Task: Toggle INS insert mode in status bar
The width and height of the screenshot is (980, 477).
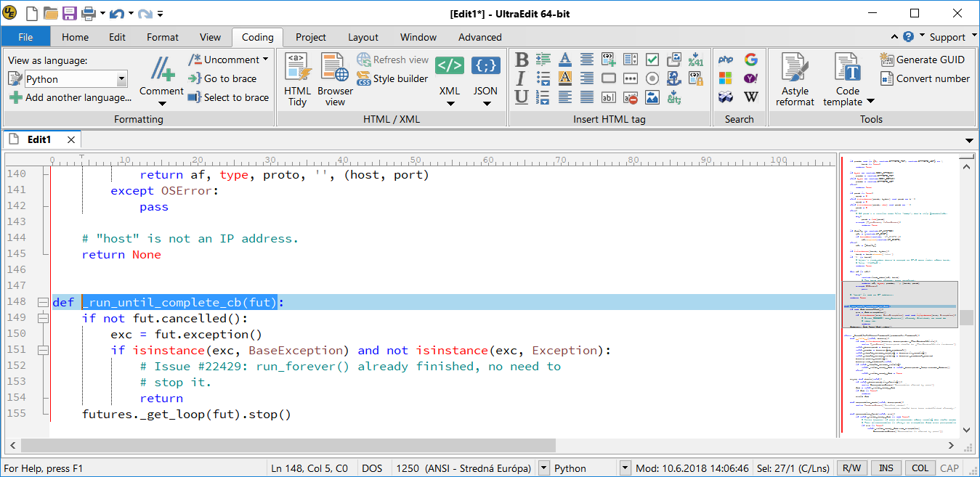Action: (x=886, y=468)
